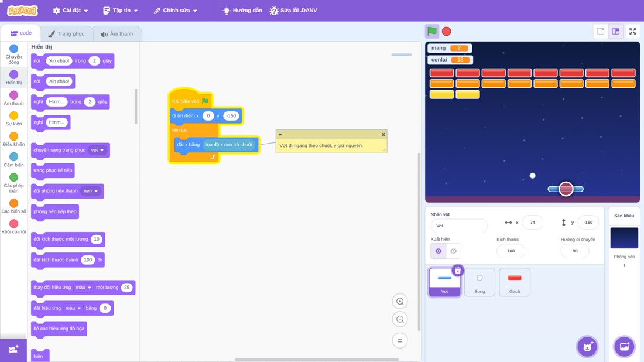Select the Điều khiển block category
The width and height of the screenshot is (644, 362).
13,139
